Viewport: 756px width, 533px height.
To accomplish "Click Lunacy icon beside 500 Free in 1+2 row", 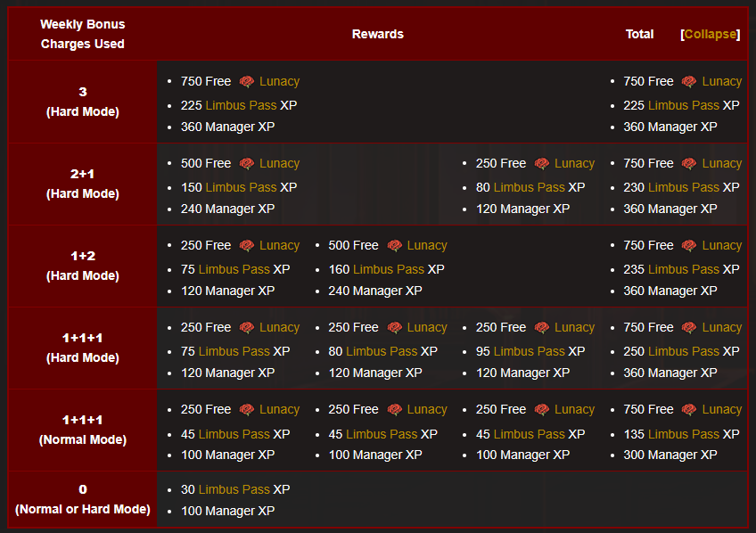I will 394,245.
